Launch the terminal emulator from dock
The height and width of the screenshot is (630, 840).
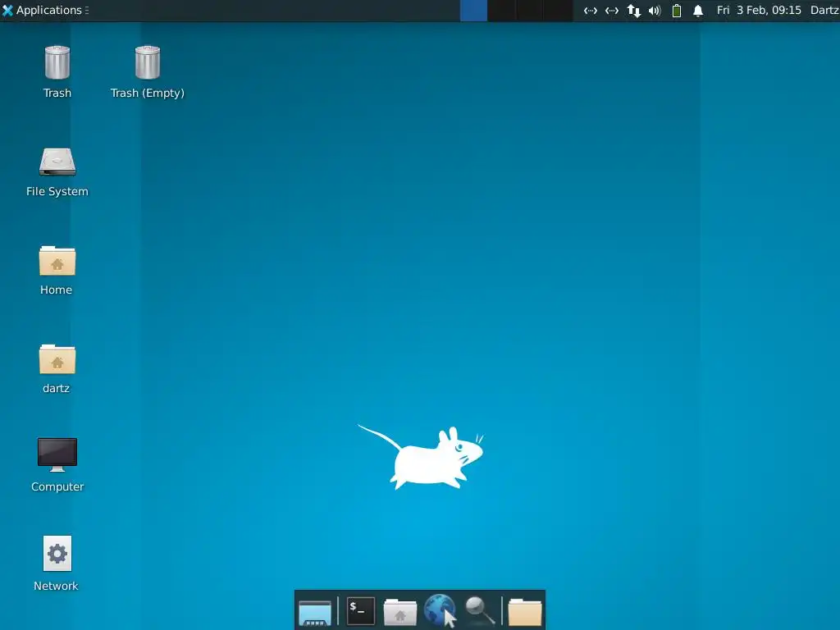coord(361,610)
